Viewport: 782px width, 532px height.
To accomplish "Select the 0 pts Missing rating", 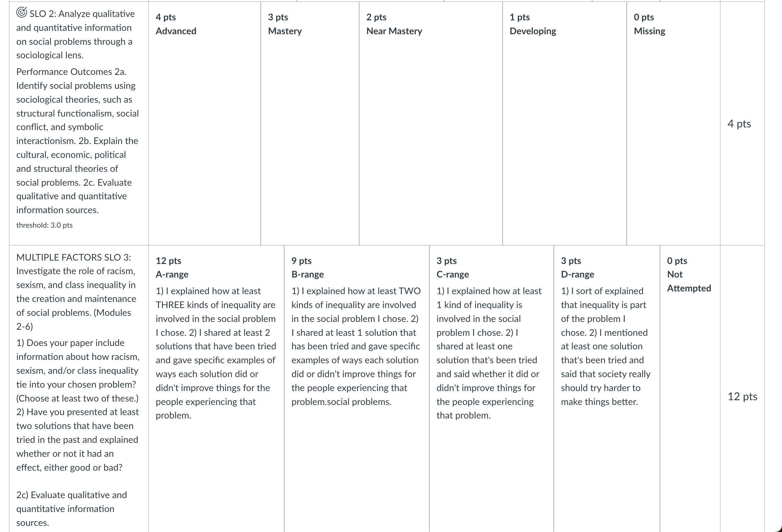I will click(x=673, y=123).
